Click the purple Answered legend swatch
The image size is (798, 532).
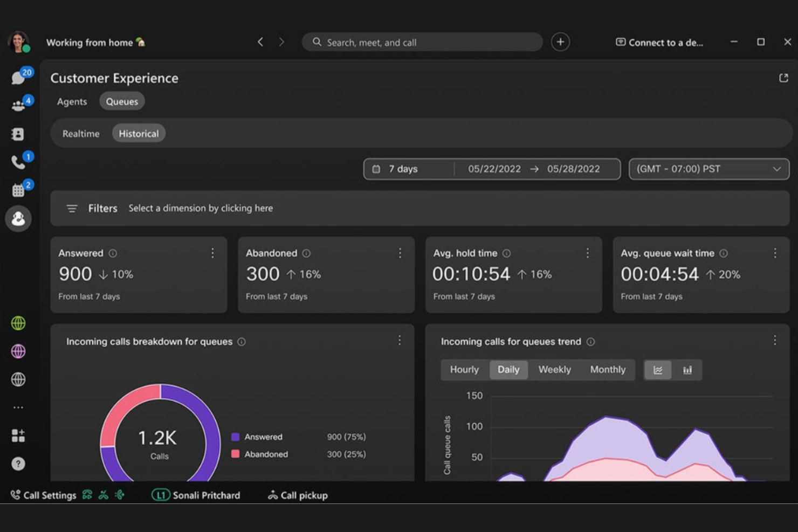click(235, 437)
